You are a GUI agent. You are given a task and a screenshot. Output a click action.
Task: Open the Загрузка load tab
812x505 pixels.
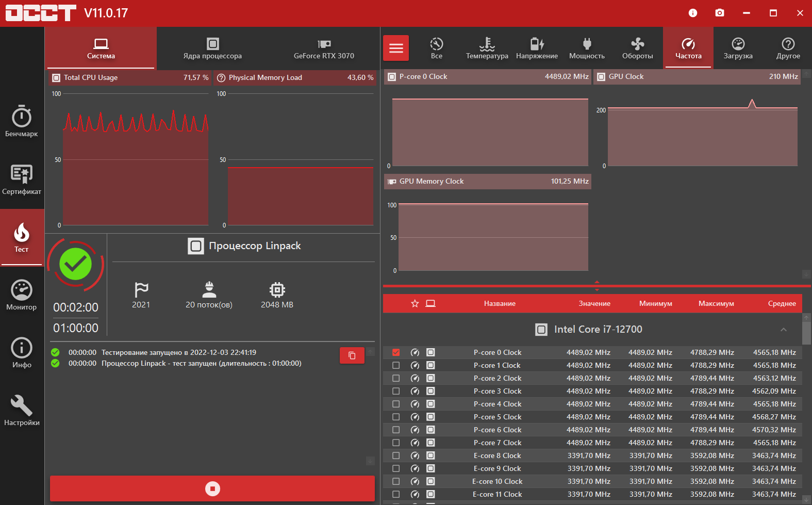[x=738, y=48]
